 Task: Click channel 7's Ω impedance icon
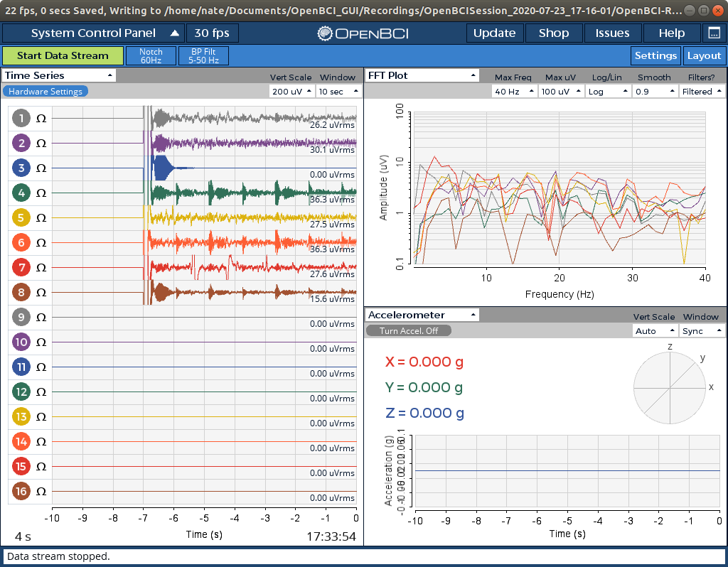point(41,267)
